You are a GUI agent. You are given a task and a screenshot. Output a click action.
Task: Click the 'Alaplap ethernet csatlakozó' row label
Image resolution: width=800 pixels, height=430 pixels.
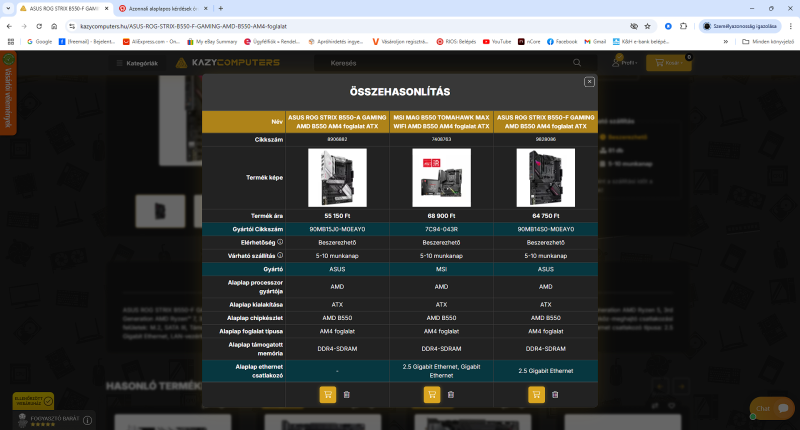point(259,371)
